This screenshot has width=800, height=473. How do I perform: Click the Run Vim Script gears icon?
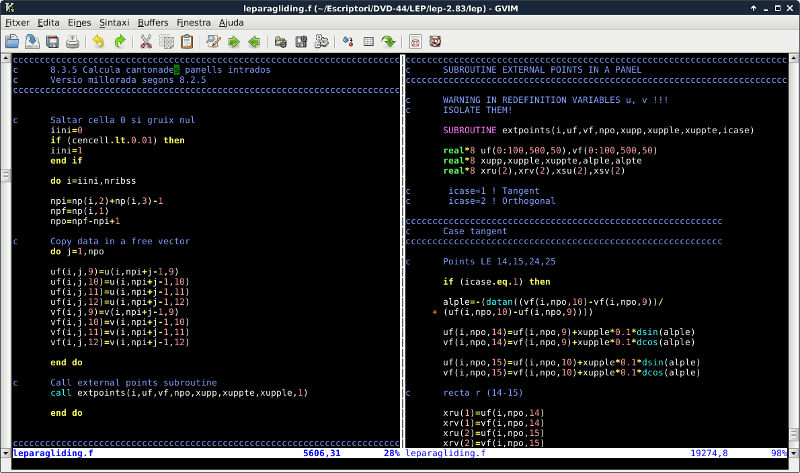(321, 41)
